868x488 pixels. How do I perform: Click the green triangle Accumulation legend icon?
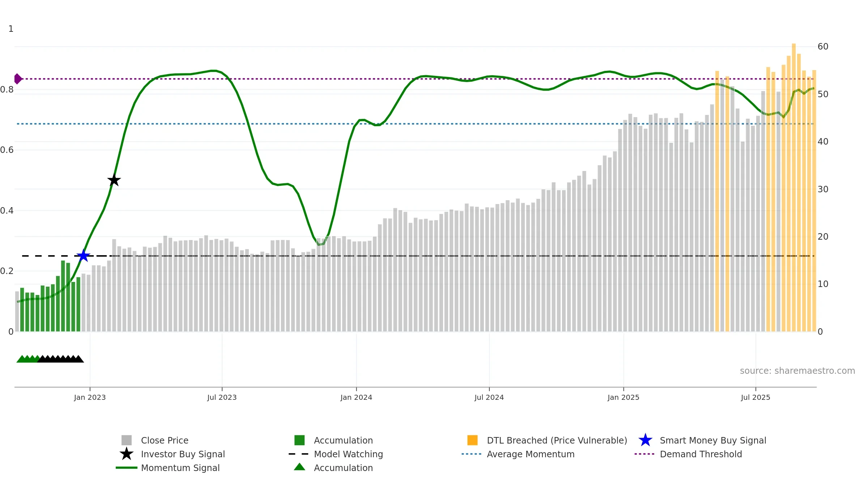pos(299,467)
